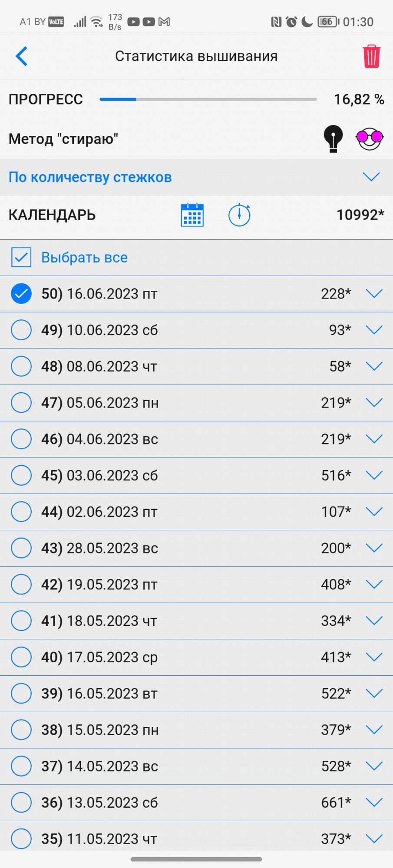Screen dimensions: 393x868
Task: Toggle the "Выбрать все" checkbox
Action: pos(21,257)
